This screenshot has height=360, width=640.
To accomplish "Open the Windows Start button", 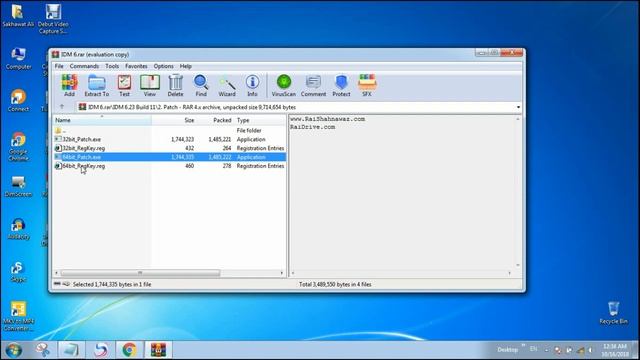I will point(13,350).
